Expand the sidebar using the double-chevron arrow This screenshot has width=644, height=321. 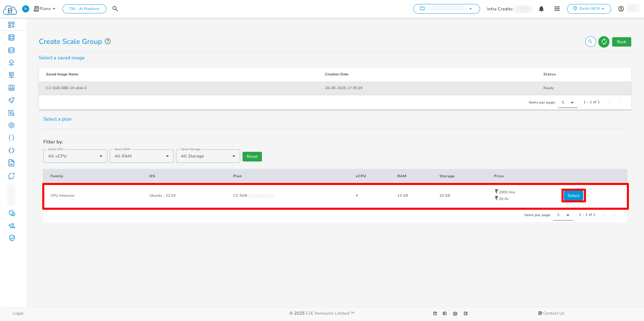pyautogui.click(x=26, y=9)
